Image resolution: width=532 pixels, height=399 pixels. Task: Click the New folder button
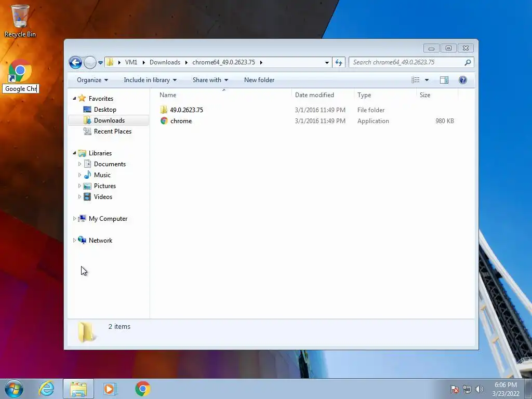pyautogui.click(x=259, y=80)
